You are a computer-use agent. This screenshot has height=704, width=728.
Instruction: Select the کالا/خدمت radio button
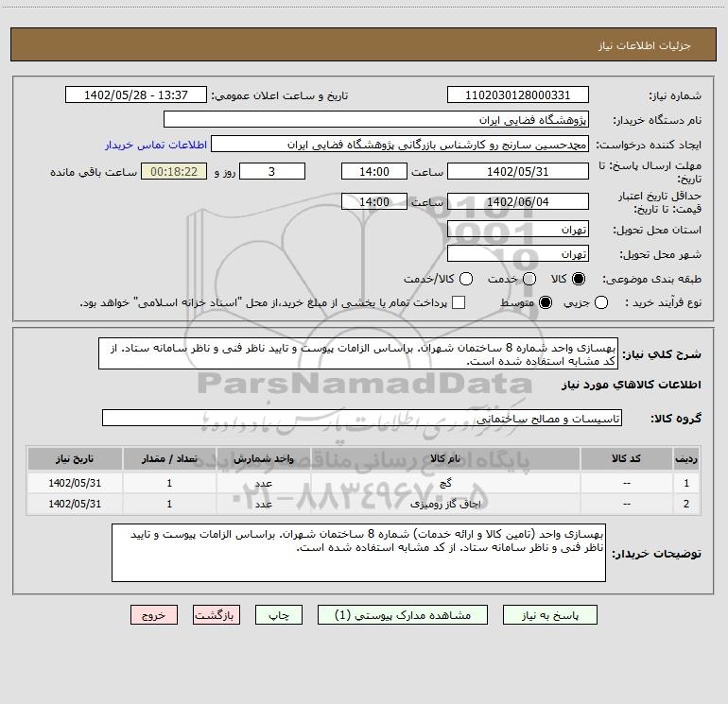point(466,279)
